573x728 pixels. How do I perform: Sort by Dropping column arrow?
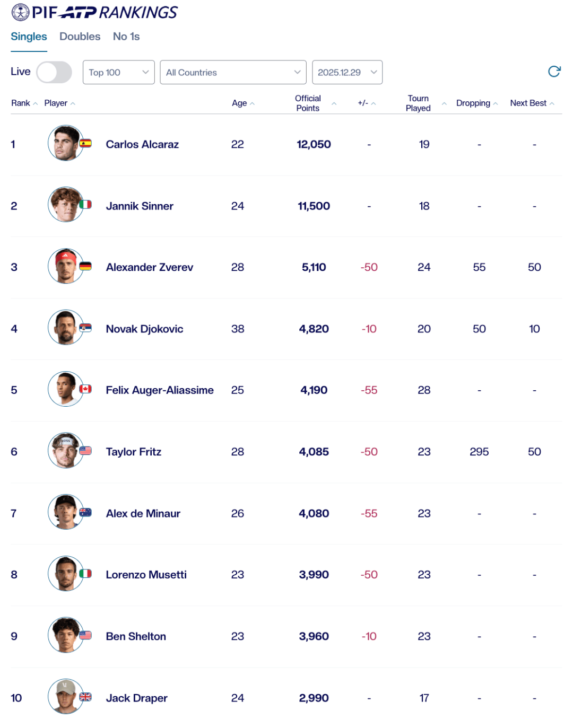click(x=496, y=103)
